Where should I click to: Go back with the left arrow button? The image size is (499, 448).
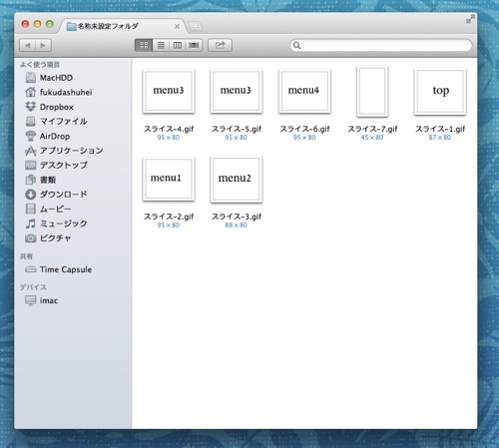[28, 45]
